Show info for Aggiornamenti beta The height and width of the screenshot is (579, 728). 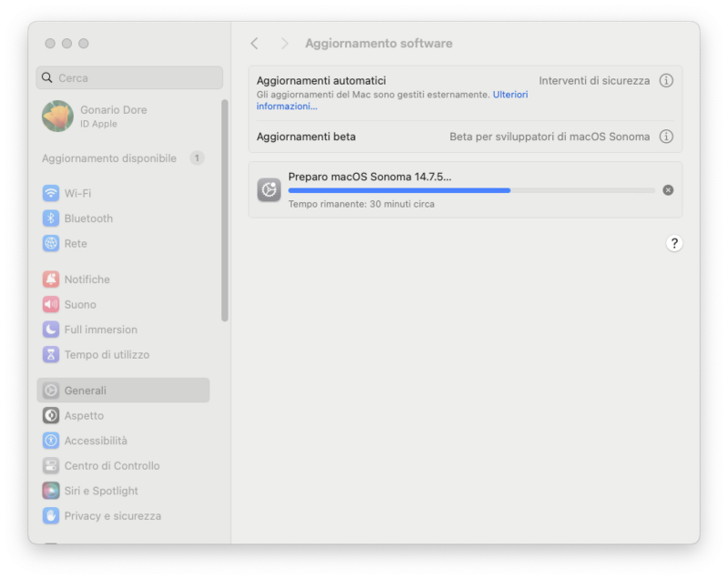666,137
